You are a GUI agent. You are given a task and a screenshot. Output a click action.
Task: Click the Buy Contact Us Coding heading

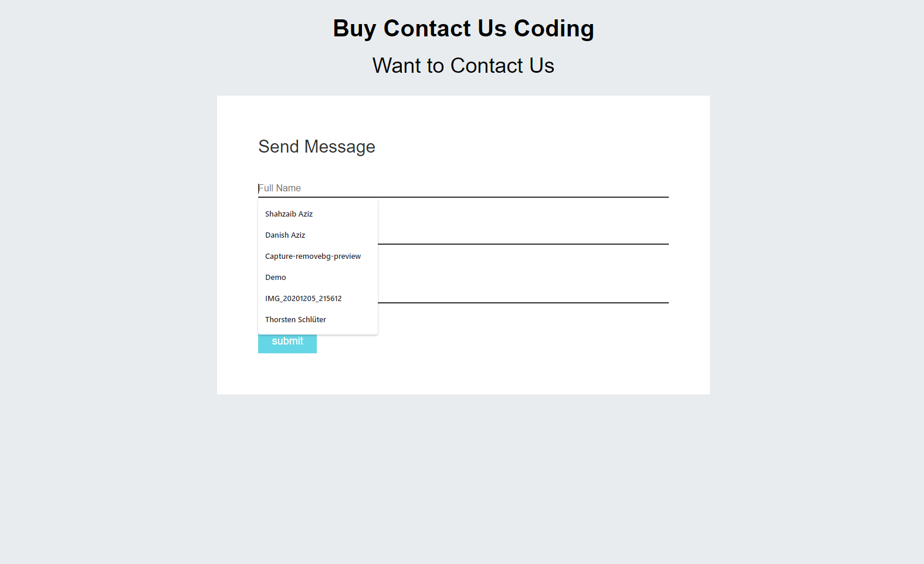point(463,28)
